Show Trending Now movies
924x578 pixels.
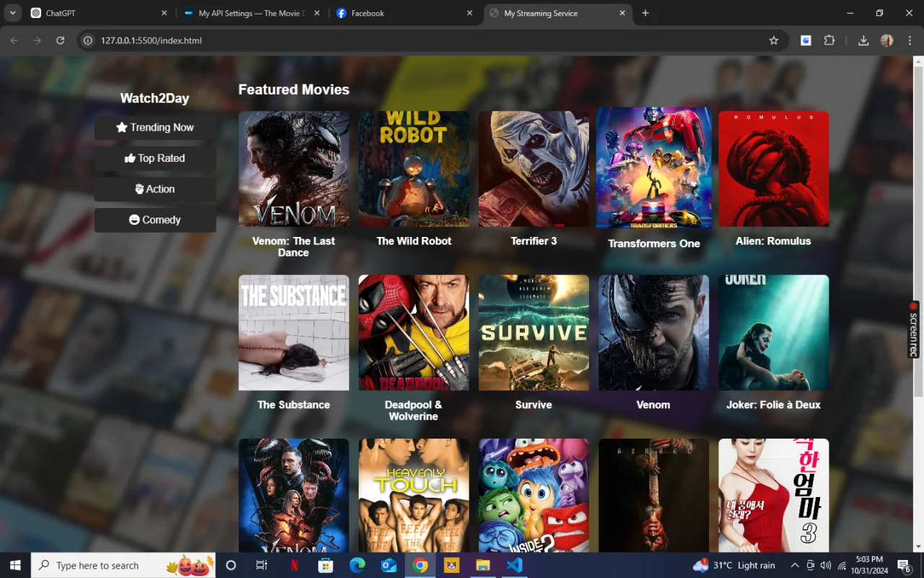click(155, 127)
